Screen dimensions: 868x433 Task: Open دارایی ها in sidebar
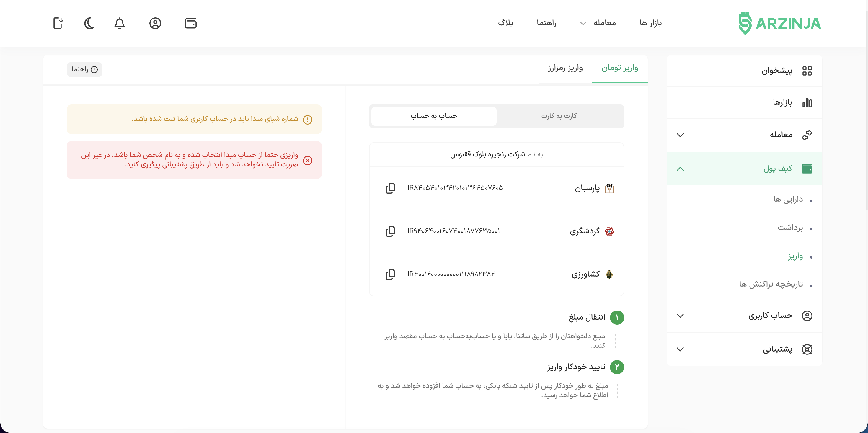pyautogui.click(x=788, y=200)
